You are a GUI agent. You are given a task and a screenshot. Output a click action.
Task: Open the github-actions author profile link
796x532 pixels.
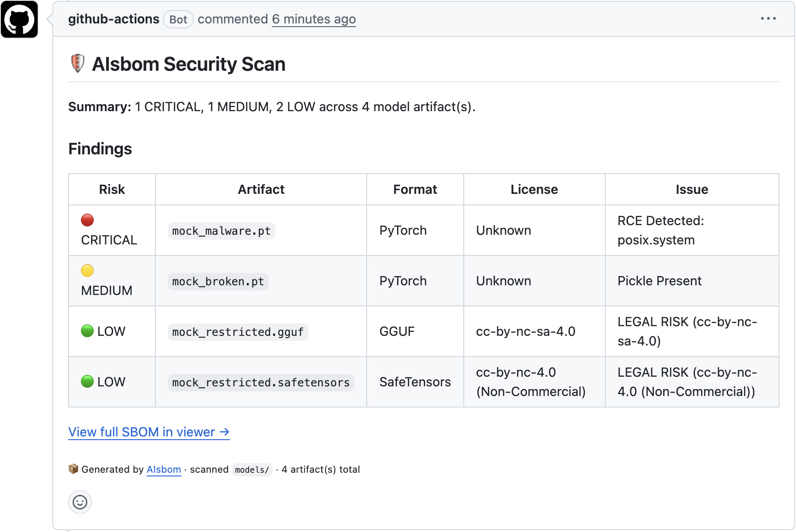coord(114,19)
